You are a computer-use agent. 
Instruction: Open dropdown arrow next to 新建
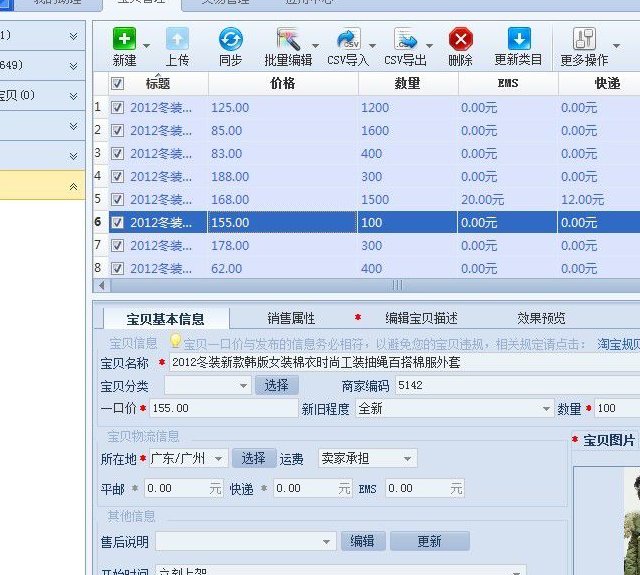click(x=146, y=45)
